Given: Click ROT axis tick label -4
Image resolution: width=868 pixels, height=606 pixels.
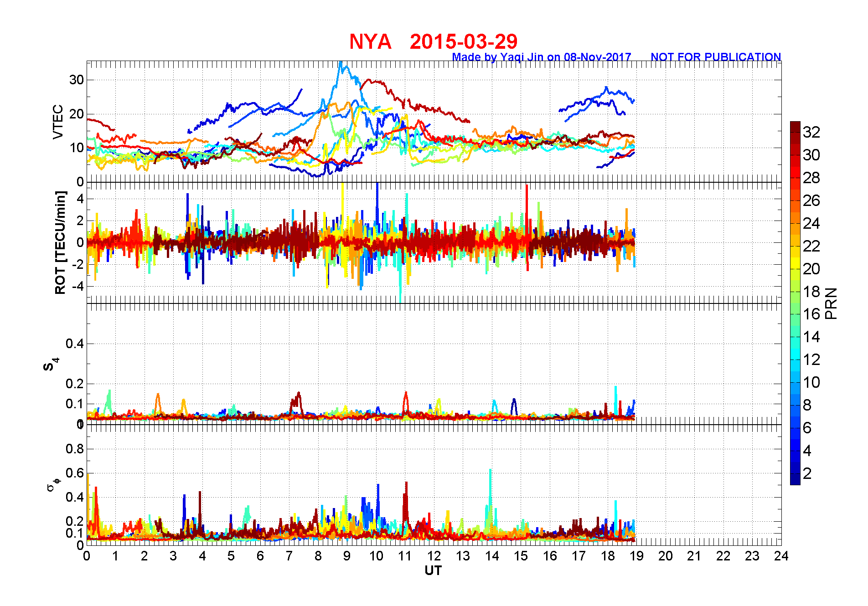Looking at the screenshot, I should point(77,286).
